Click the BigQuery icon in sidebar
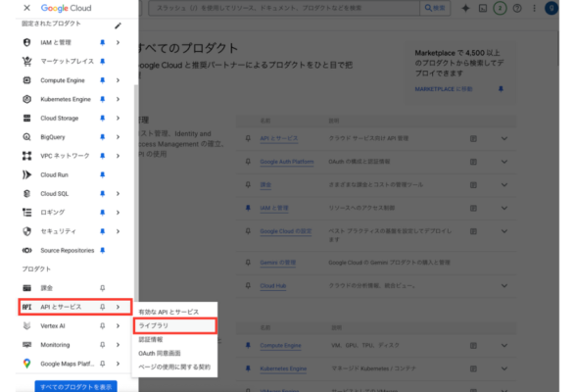This screenshot has height=392, width=575. pyautogui.click(x=26, y=137)
